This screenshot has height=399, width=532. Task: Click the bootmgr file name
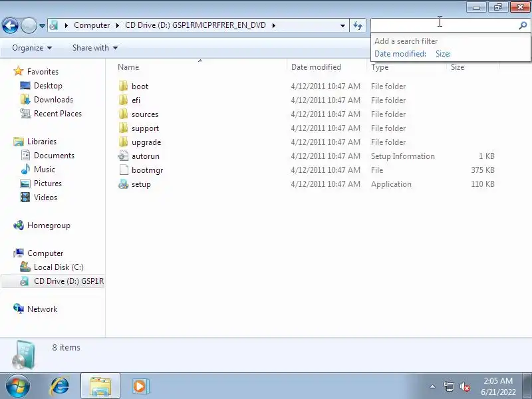click(x=147, y=170)
